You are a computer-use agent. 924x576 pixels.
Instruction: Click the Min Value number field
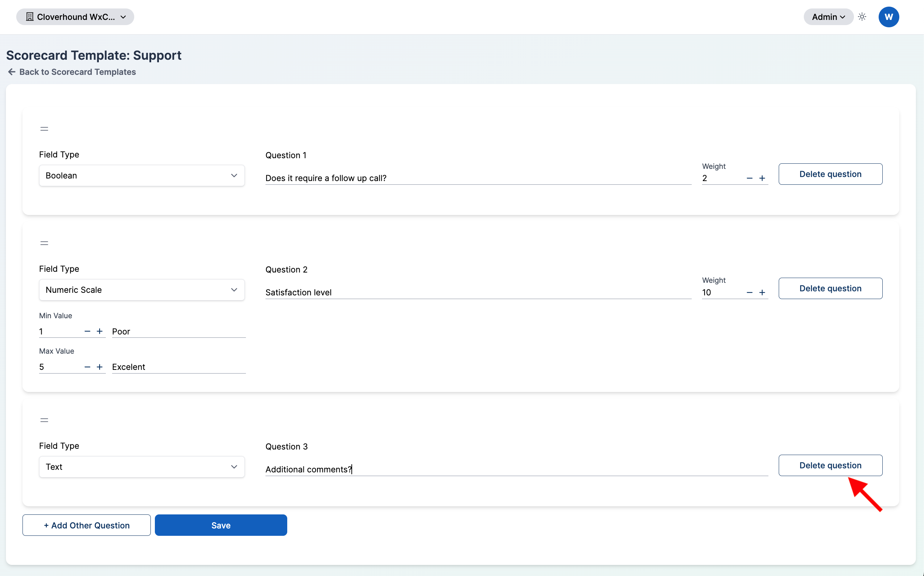[60, 332]
